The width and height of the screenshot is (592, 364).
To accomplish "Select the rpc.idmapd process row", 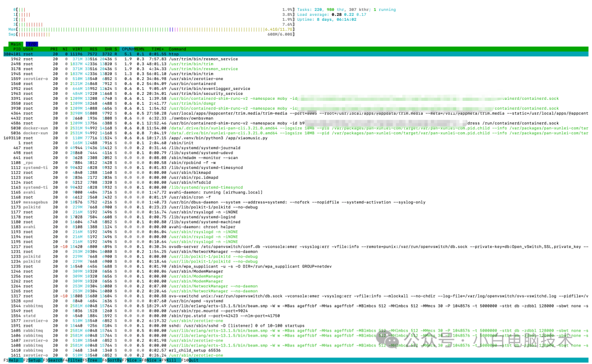I will [x=296, y=178].
